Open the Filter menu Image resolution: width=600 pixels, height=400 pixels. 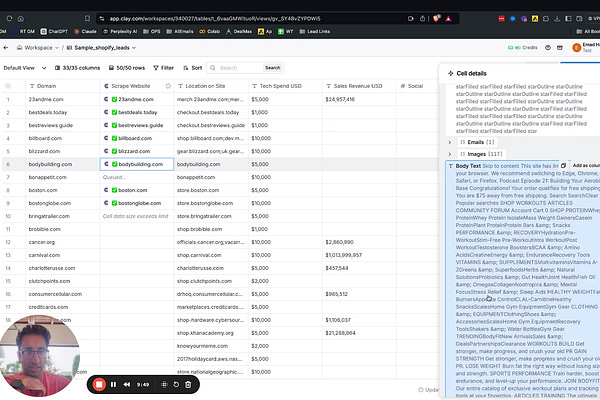tap(163, 68)
